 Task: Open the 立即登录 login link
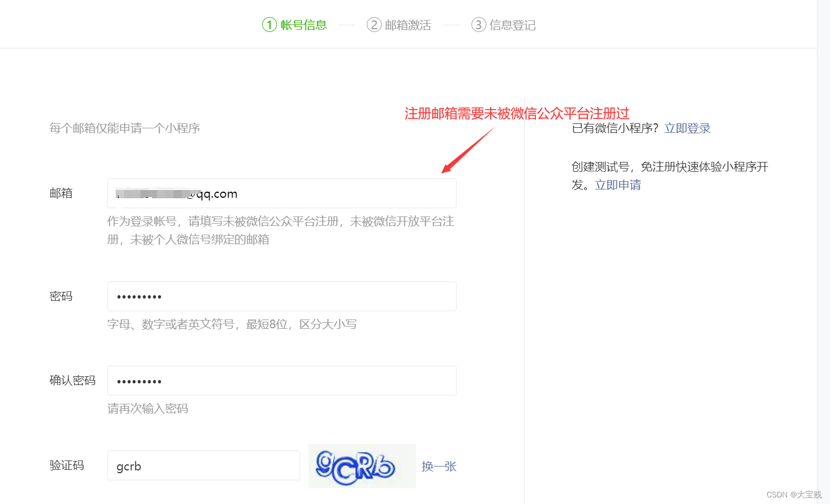687,128
